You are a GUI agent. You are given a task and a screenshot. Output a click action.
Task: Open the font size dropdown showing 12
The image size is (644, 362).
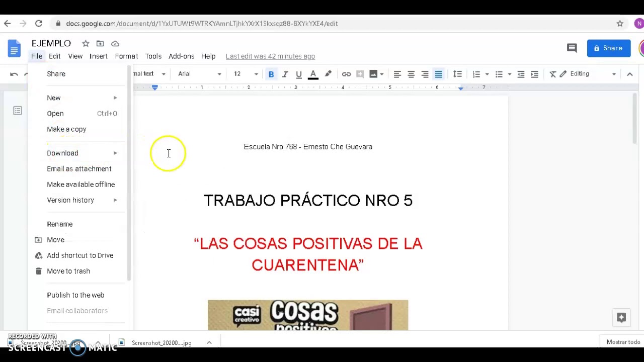[246, 74]
